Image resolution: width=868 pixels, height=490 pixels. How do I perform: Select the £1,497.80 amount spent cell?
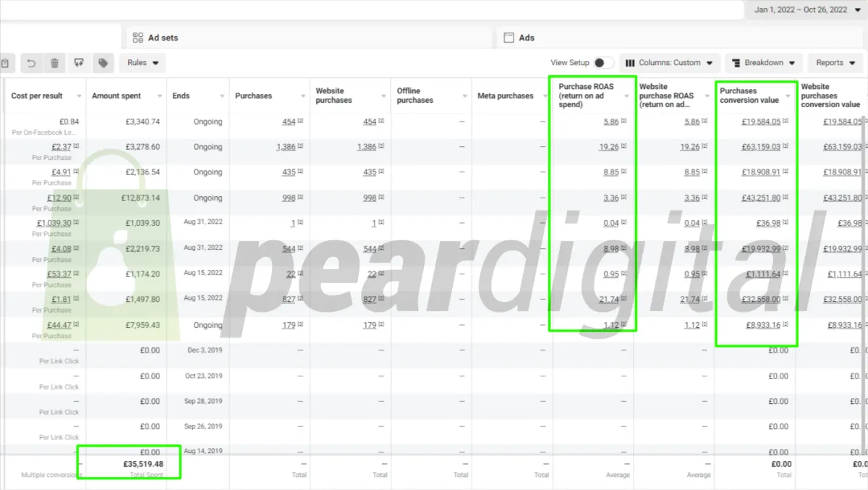click(x=142, y=300)
